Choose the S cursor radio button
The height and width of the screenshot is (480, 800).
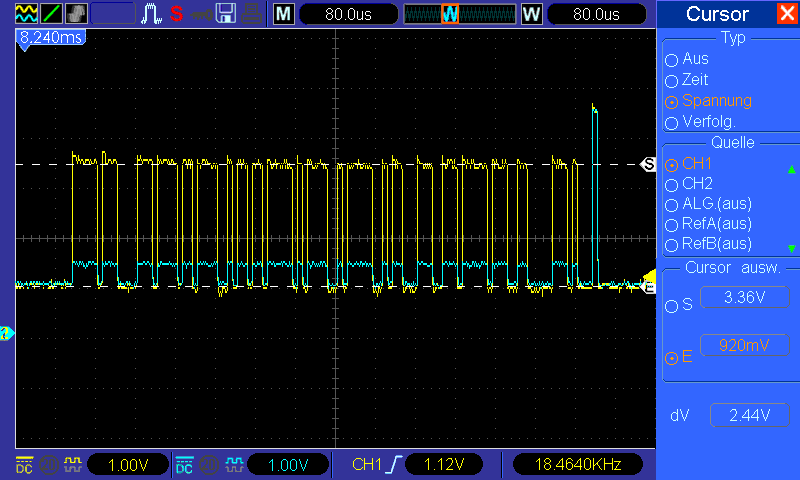coord(671,306)
